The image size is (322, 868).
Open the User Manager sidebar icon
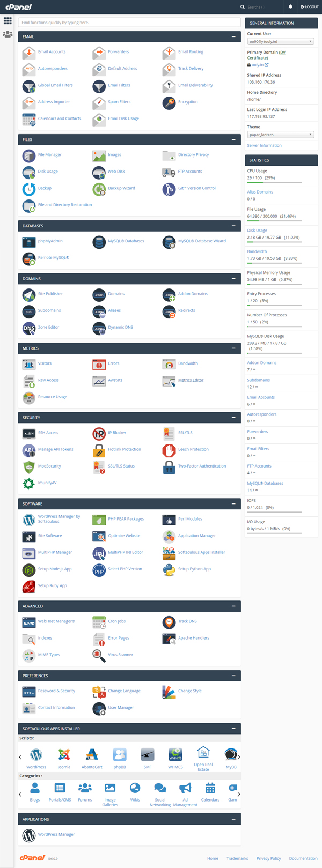pos(8,34)
